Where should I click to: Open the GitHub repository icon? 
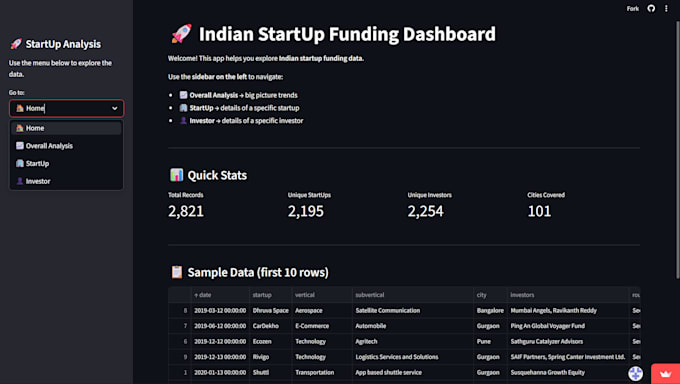[x=651, y=9]
